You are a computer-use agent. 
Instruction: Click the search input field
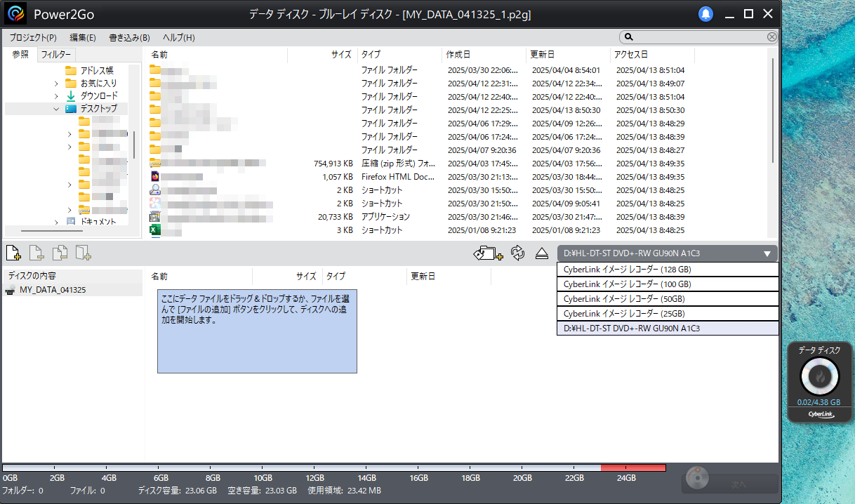point(699,37)
